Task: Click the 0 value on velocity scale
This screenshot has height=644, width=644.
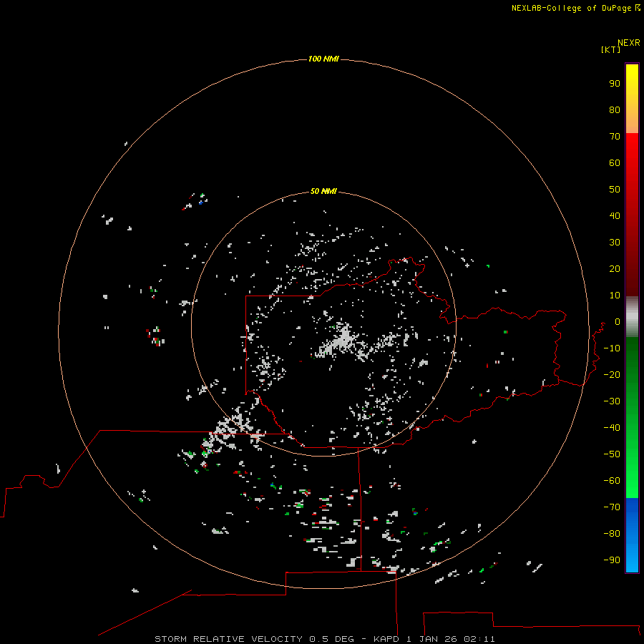Action: coord(618,321)
